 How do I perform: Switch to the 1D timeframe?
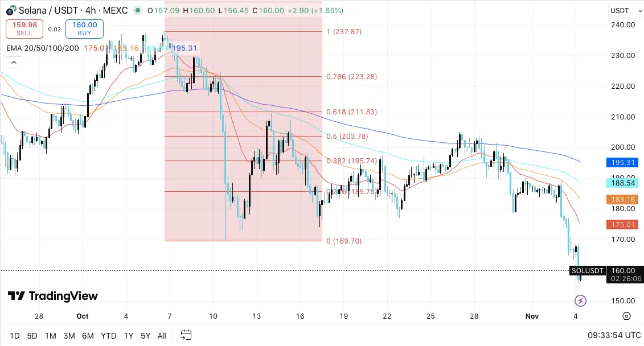[14, 336]
